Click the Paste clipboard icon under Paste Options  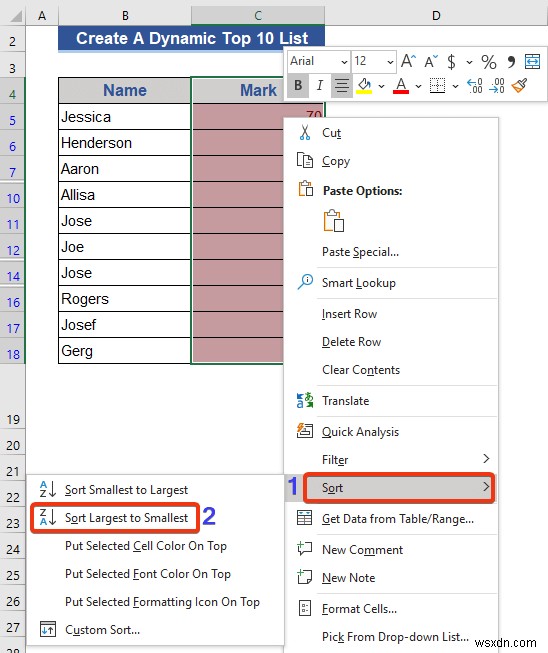[334, 220]
